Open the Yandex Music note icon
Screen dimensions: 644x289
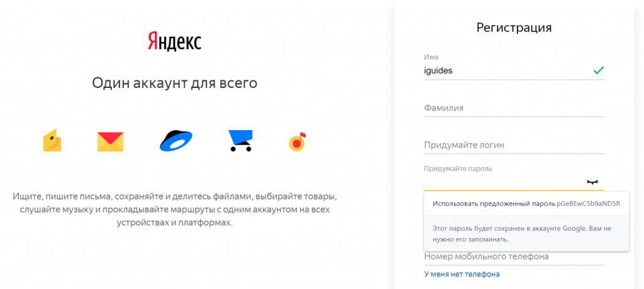(297, 141)
